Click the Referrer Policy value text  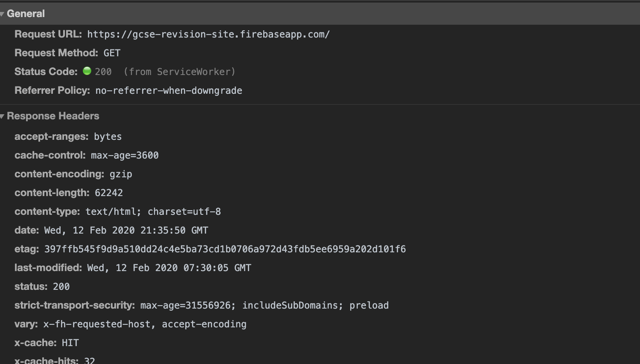(x=169, y=90)
